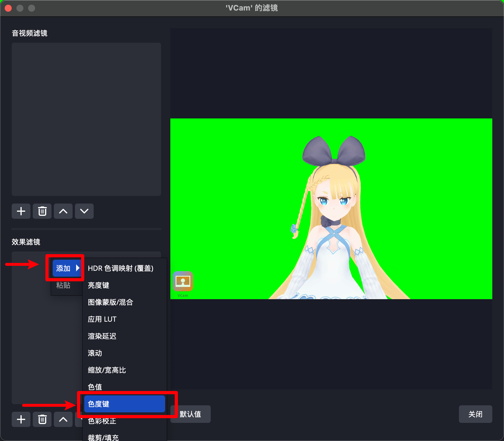Pick 图像蒙版/混合 from the list

(x=110, y=302)
